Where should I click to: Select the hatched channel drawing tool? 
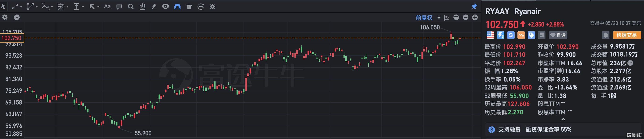(x=61, y=7)
